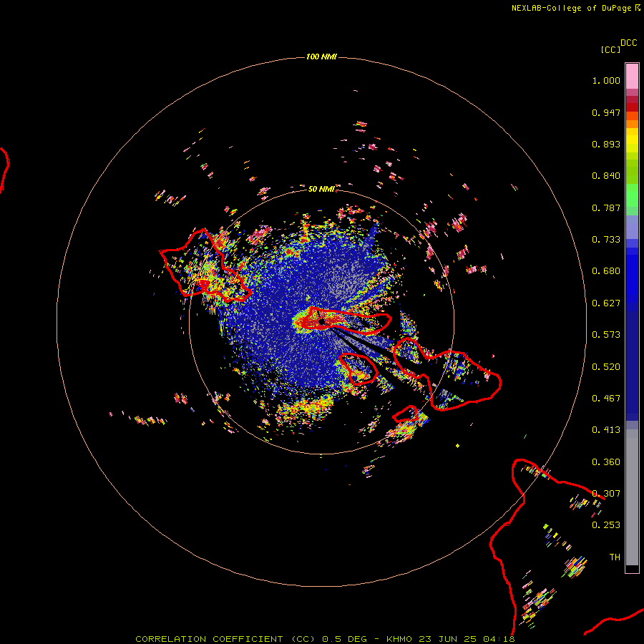The height and width of the screenshot is (644, 644).
Task: Click the 0.467 scale value
Action: [x=606, y=399]
